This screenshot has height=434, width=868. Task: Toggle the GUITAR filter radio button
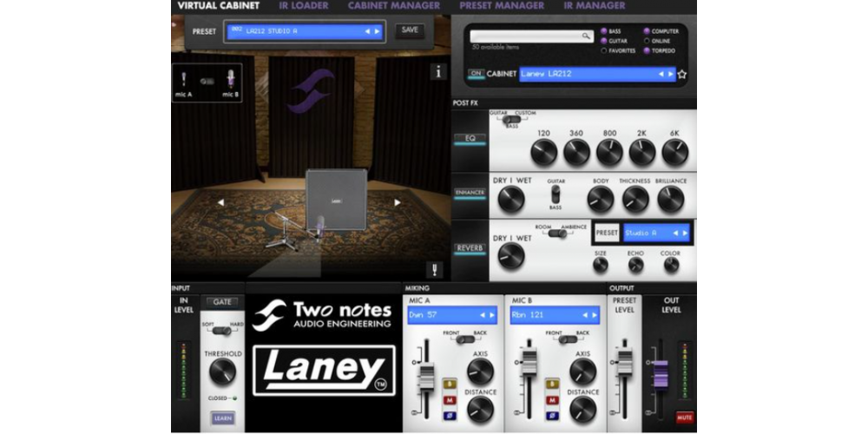[604, 41]
